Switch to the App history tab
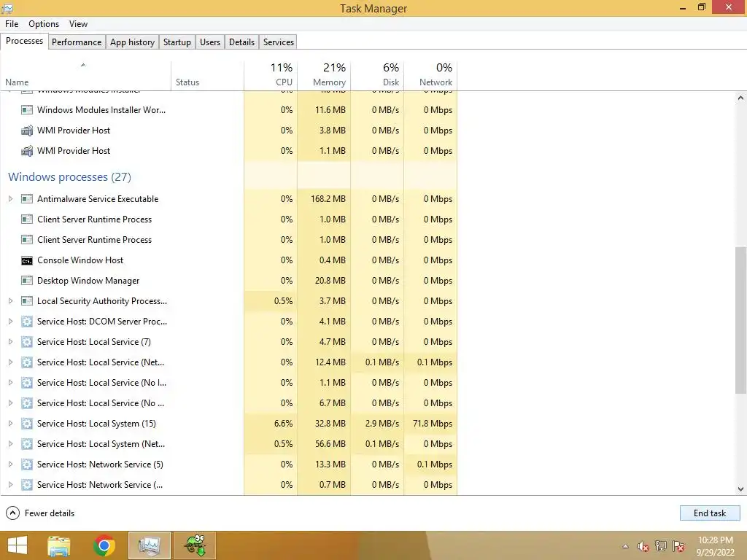The height and width of the screenshot is (560, 747). pyautogui.click(x=133, y=42)
